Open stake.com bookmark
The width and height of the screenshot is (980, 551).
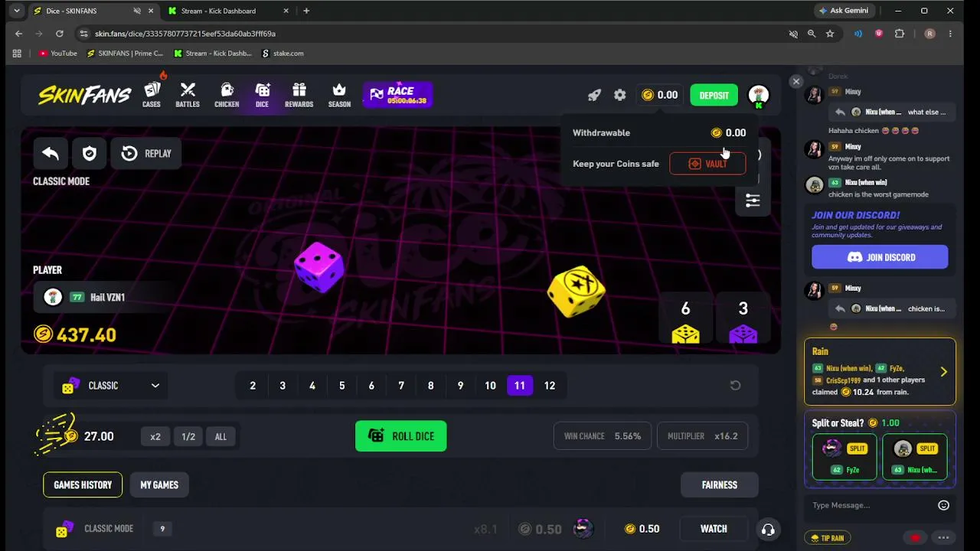[x=283, y=54]
